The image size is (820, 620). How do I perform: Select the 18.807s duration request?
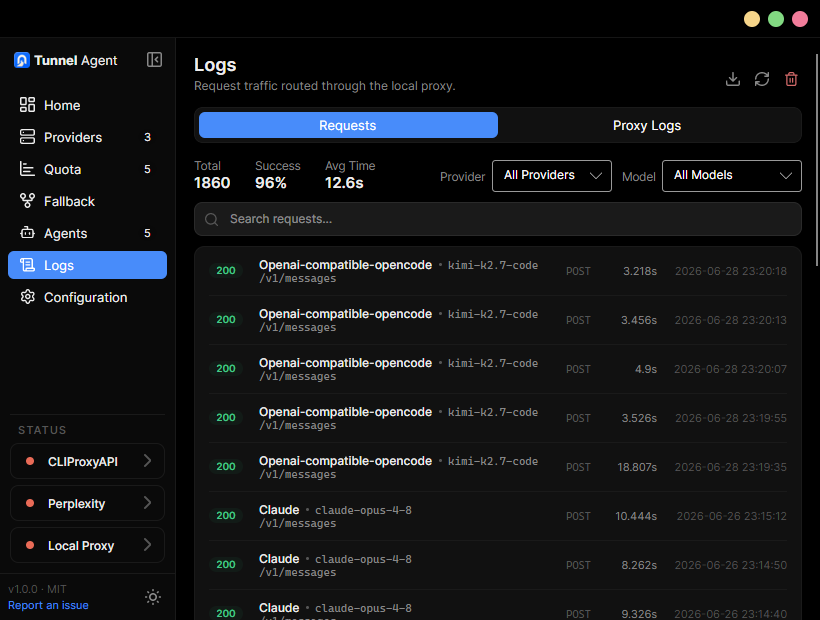click(x=498, y=467)
